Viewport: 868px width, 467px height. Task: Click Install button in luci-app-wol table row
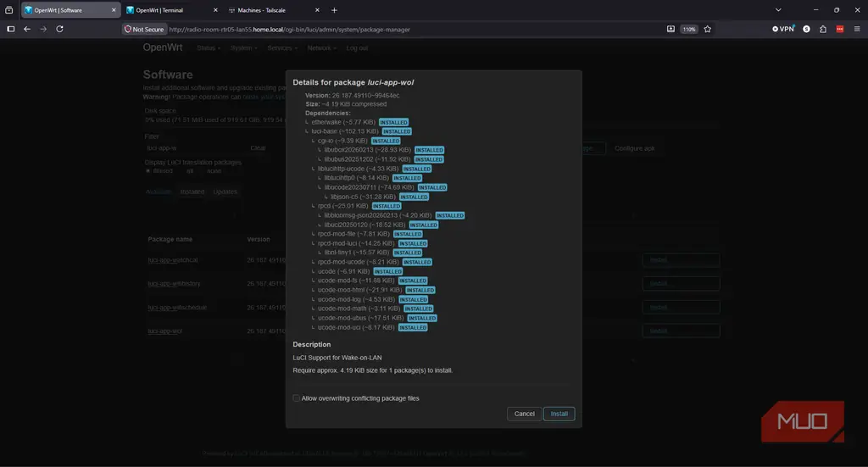coord(681,331)
